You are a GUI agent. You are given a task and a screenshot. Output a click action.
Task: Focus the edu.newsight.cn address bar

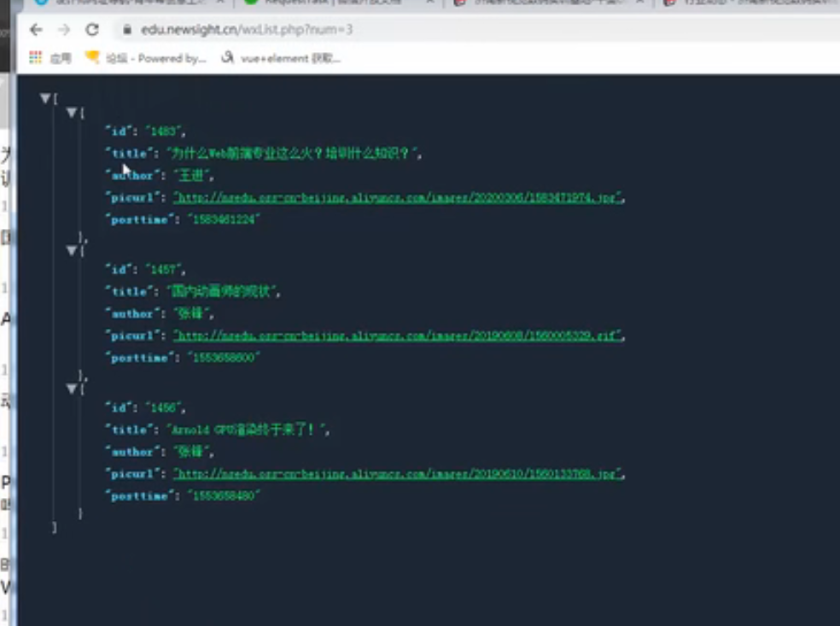pos(247,30)
